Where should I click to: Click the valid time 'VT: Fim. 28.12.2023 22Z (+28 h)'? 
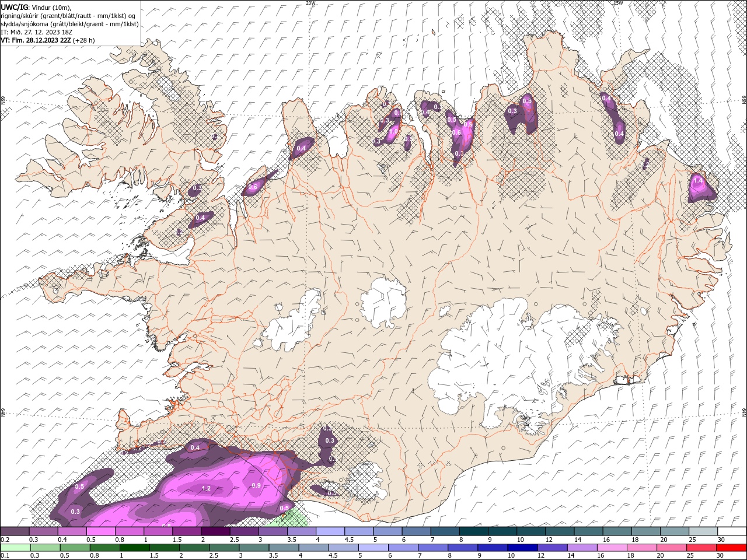click(x=48, y=40)
